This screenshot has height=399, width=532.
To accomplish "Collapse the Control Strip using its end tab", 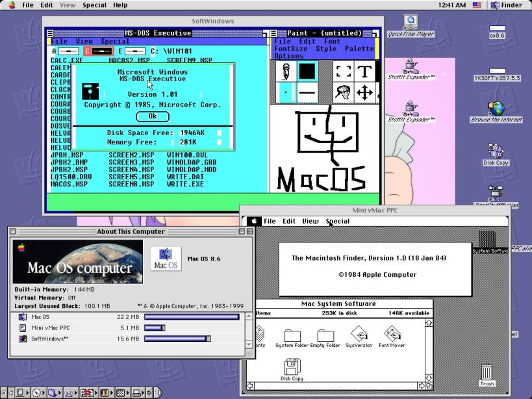I will pos(160,393).
